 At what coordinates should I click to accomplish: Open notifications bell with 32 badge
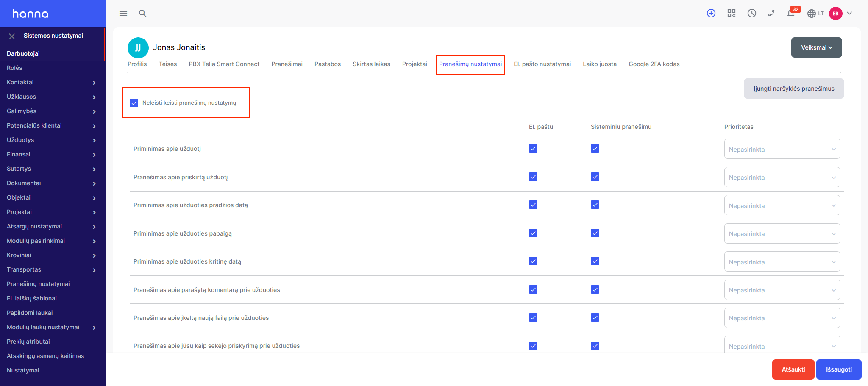tap(791, 13)
